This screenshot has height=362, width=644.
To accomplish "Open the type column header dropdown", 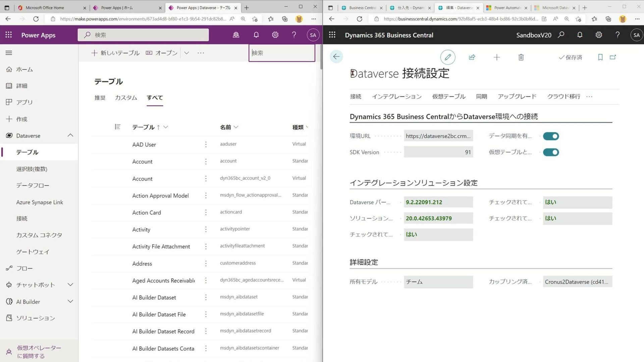I will [307, 127].
